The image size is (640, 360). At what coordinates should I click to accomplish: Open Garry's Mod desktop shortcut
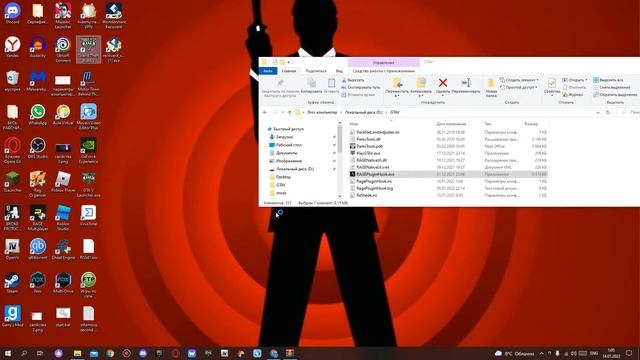point(12,316)
